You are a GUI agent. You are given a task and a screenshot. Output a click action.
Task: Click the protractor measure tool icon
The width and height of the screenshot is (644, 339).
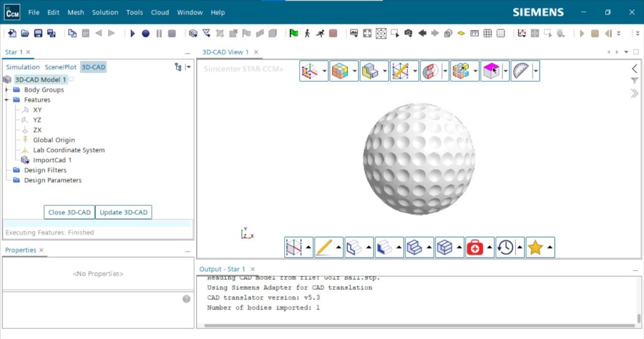tap(521, 71)
